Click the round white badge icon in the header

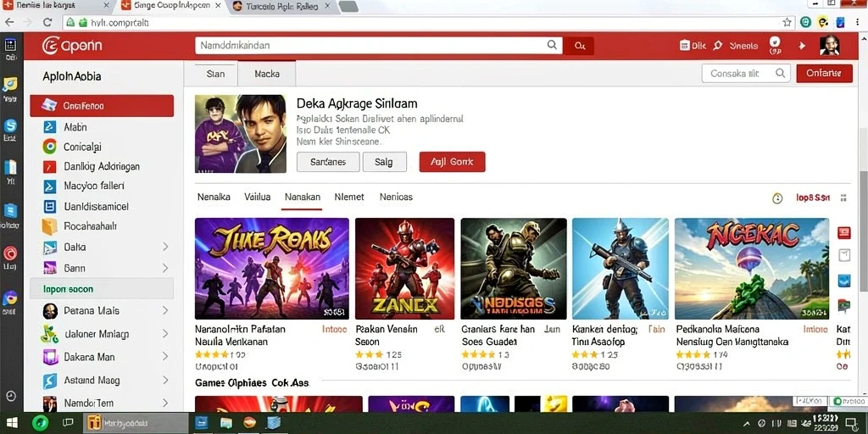[x=775, y=42]
